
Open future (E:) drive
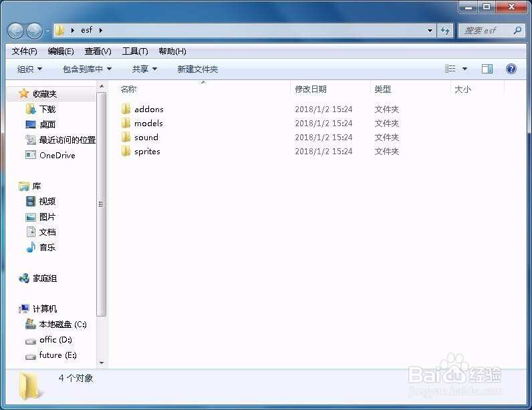point(58,355)
